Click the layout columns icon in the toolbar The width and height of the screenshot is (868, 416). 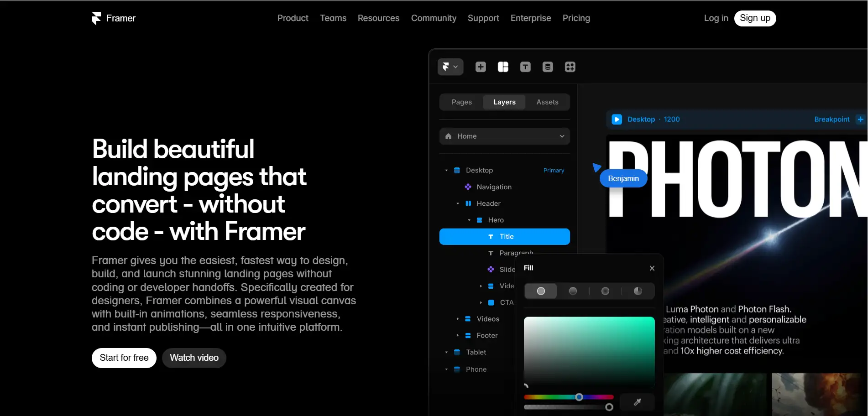(502, 67)
